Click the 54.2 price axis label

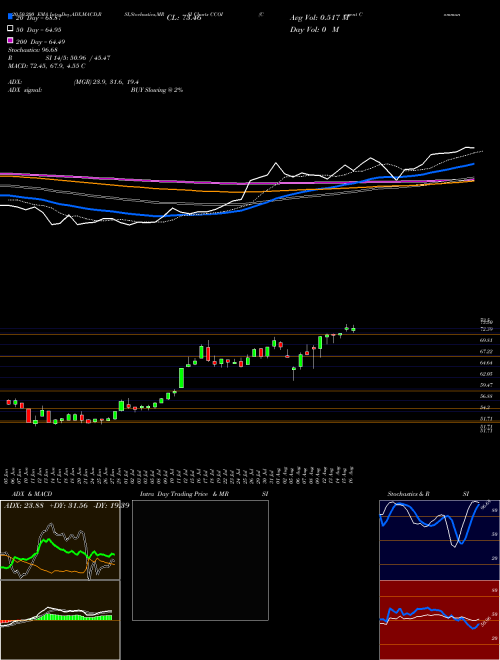click(485, 407)
